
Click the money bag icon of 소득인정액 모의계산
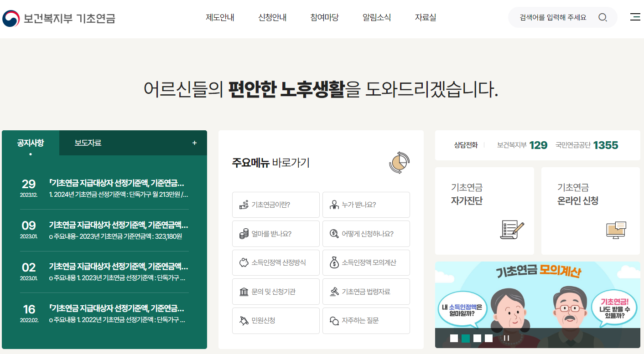tap(334, 262)
